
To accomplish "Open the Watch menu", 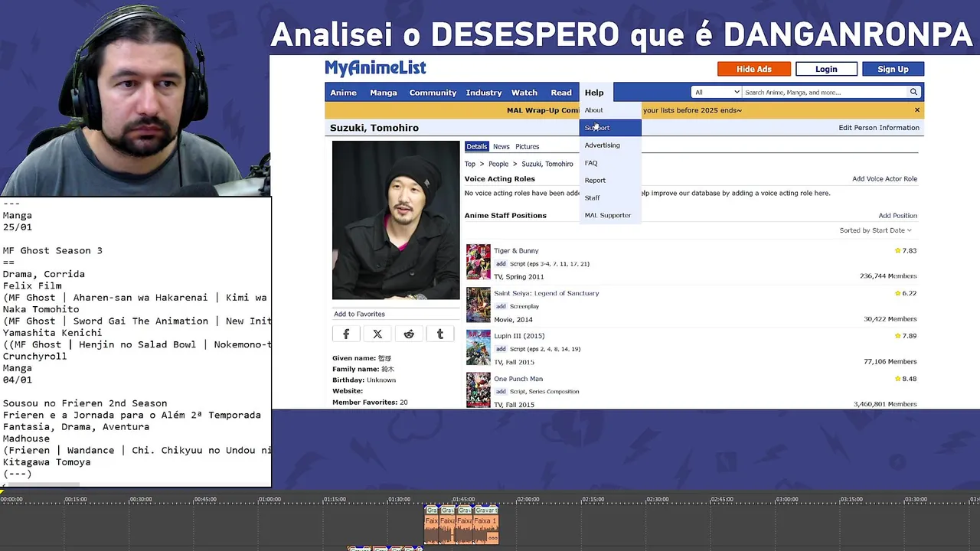I will pyautogui.click(x=524, y=93).
